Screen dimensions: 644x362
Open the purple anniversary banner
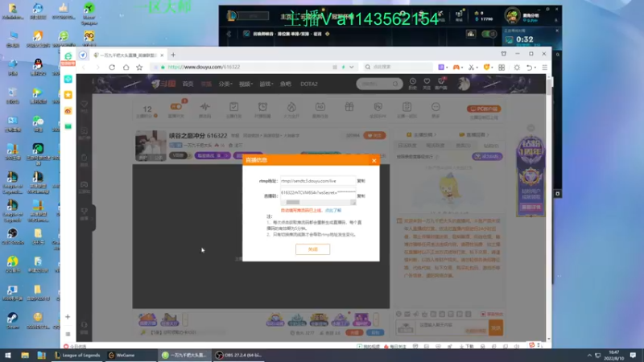coord(530,175)
